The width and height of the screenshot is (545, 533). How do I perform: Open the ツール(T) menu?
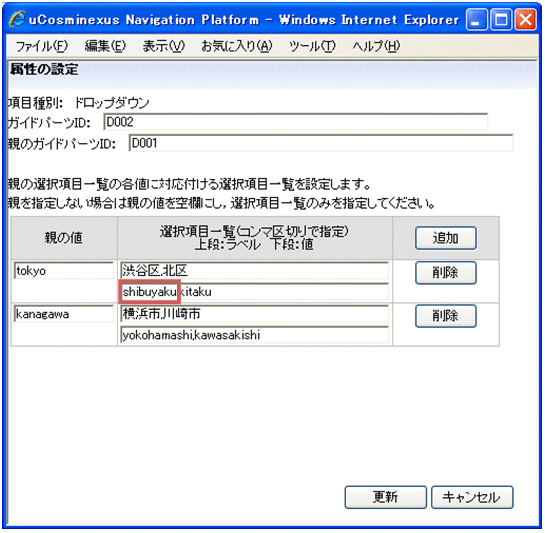coord(312,46)
